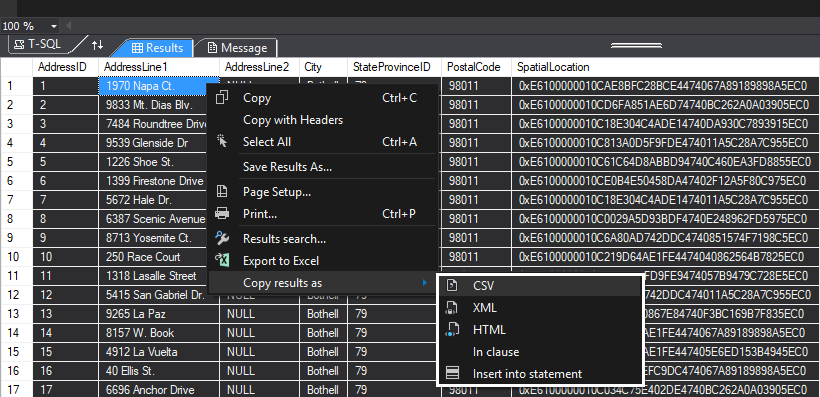This screenshot has width=820, height=397.
Task: Choose Export to Excel
Action: point(322,260)
